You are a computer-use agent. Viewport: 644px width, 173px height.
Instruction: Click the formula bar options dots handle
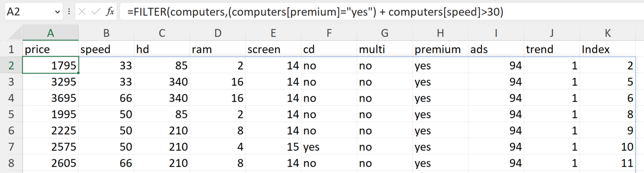[x=69, y=12]
